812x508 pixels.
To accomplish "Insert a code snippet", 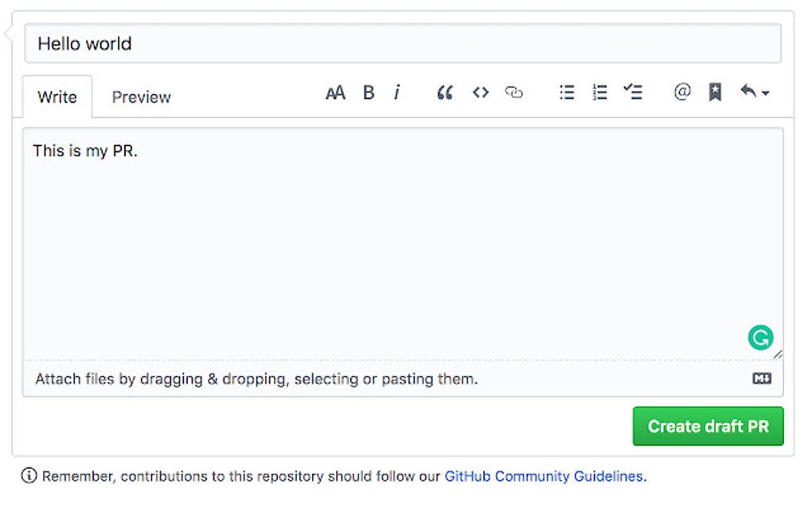I will pos(480,92).
